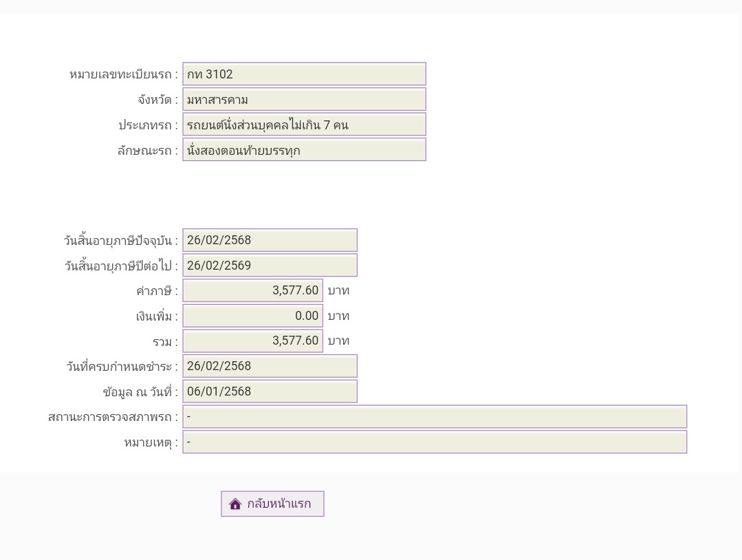The image size is (742, 560).
Task: Click the เงินเพิ่ม 0.00 field
Action: (252, 316)
